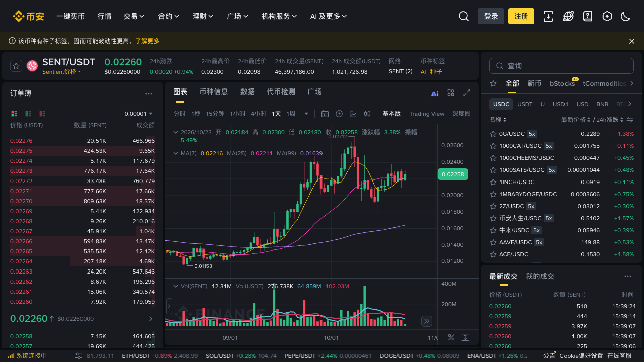
Task: Open the 了解更多 link in banner
Action: pos(147,41)
